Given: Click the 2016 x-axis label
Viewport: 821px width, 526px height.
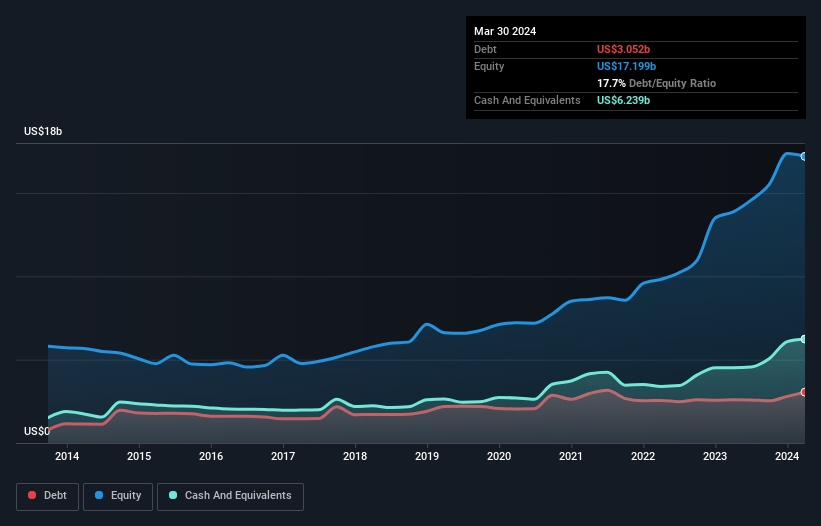Looking at the screenshot, I should (211, 456).
